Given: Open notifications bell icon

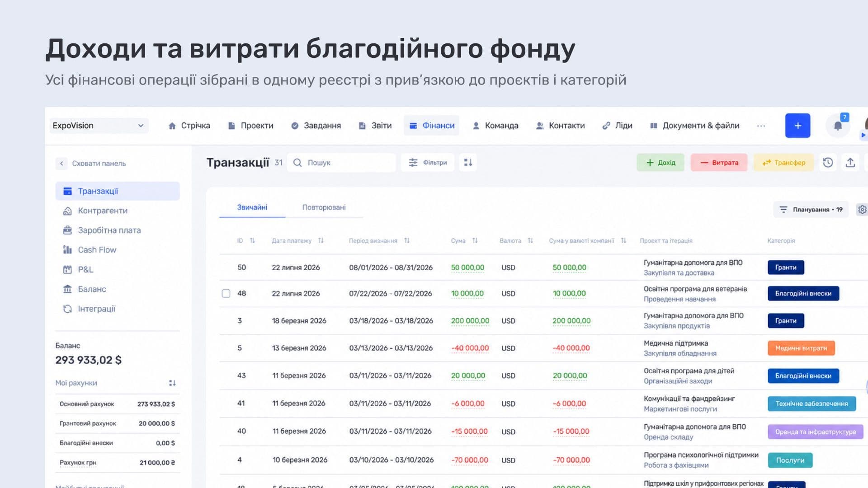Looking at the screenshot, I should pos(838,126).
